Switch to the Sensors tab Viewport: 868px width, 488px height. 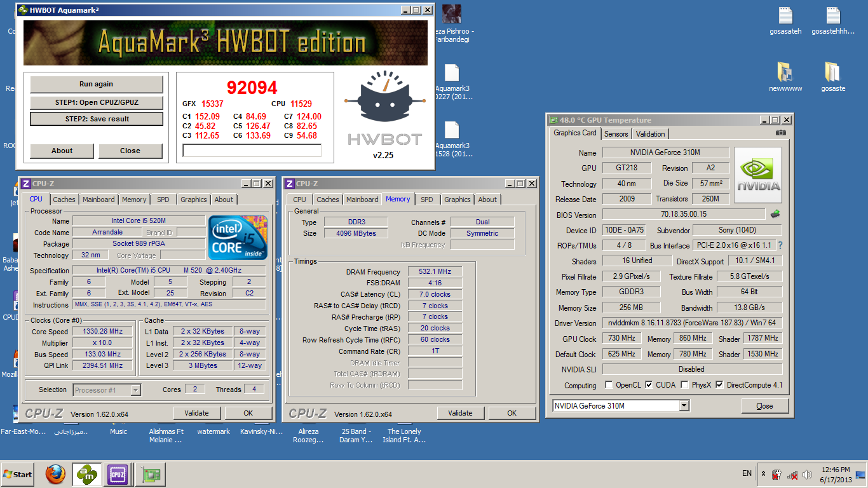[x=616, y=134]
